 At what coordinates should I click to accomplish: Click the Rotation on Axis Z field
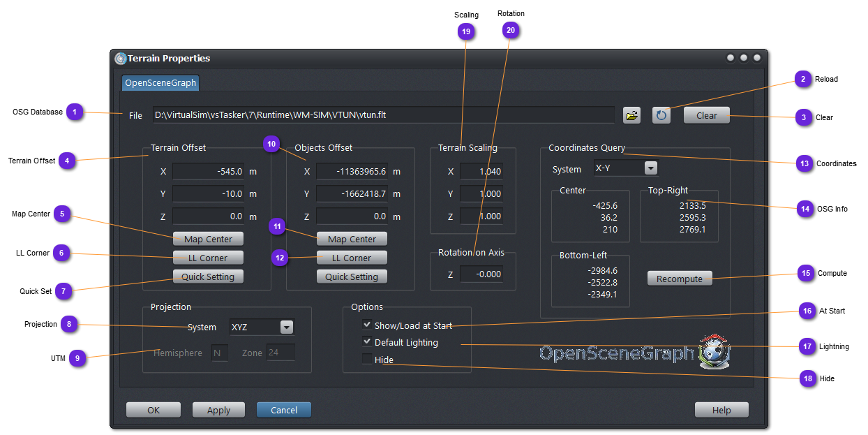coord(481,274)
